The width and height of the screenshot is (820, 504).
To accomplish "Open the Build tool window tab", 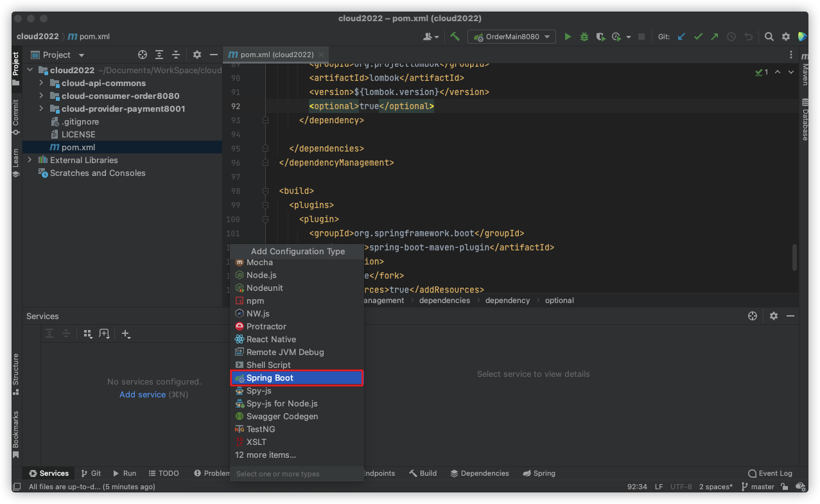I will click(x=423, y=473).
